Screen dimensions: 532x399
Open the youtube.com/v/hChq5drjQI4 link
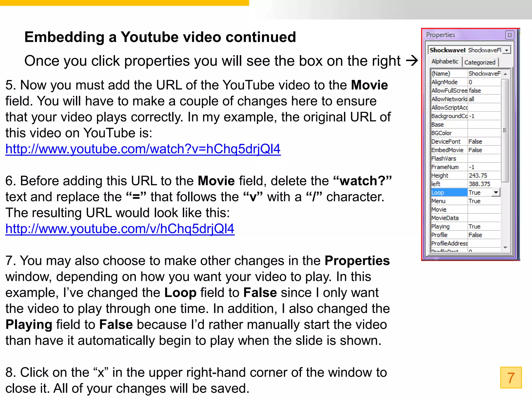[x=120, y=229]
